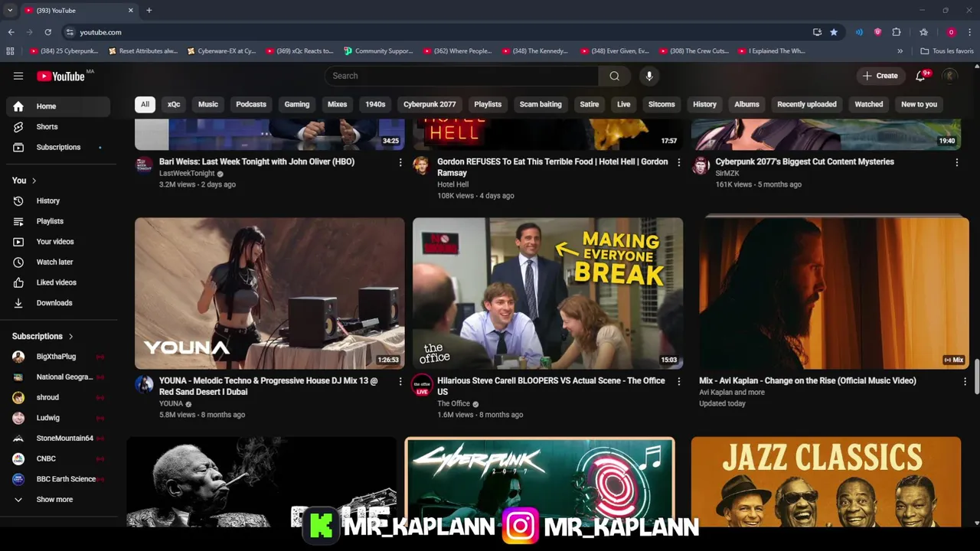Reload the page in browser
980x551 pixels.
pos(47,32)
